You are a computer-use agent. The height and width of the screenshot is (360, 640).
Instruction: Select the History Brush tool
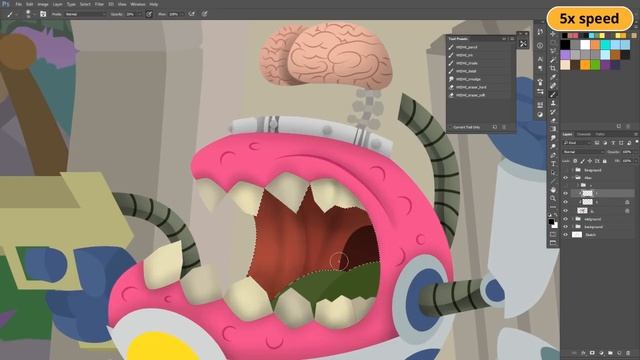point(553,111)
